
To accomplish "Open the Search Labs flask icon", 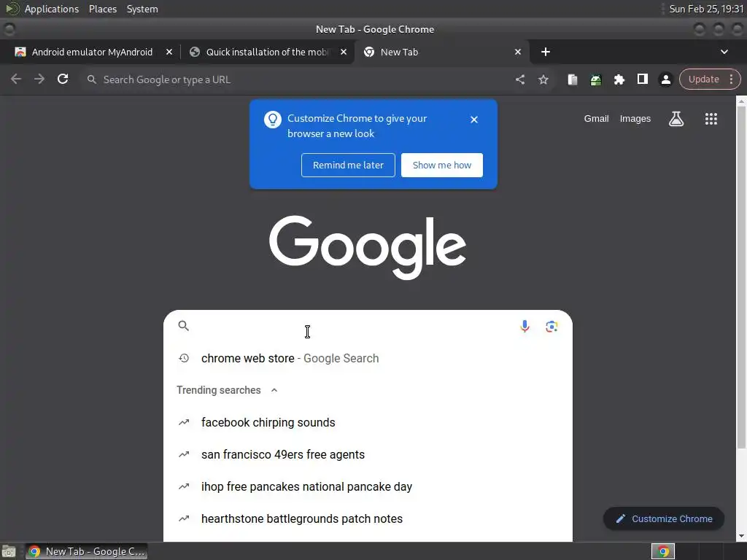I will coord(676,119).
